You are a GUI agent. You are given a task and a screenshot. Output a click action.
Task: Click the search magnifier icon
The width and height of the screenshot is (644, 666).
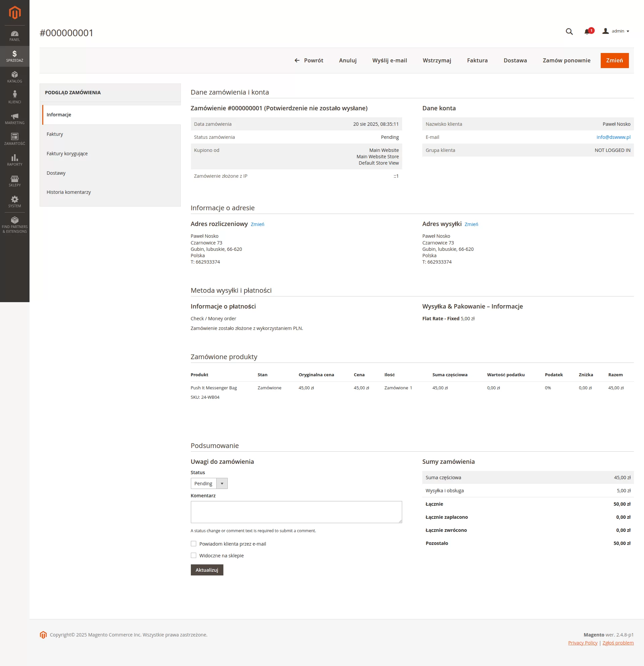click(569, 32)
